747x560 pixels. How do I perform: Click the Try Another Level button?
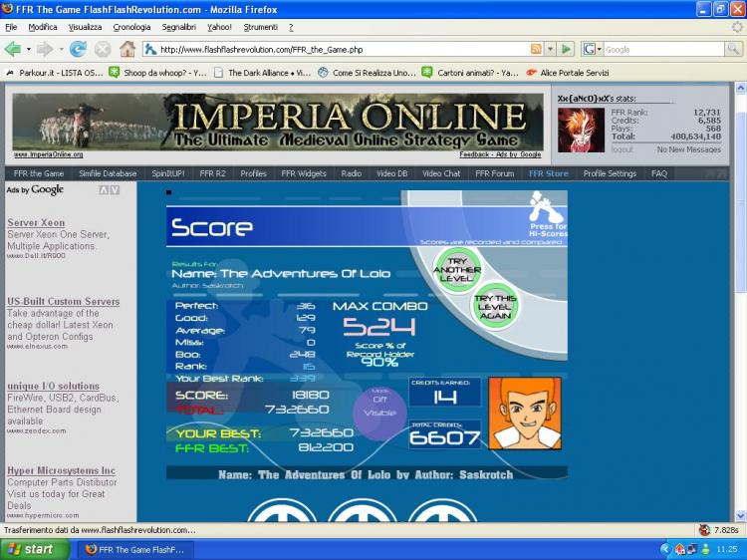coord(457,270)
